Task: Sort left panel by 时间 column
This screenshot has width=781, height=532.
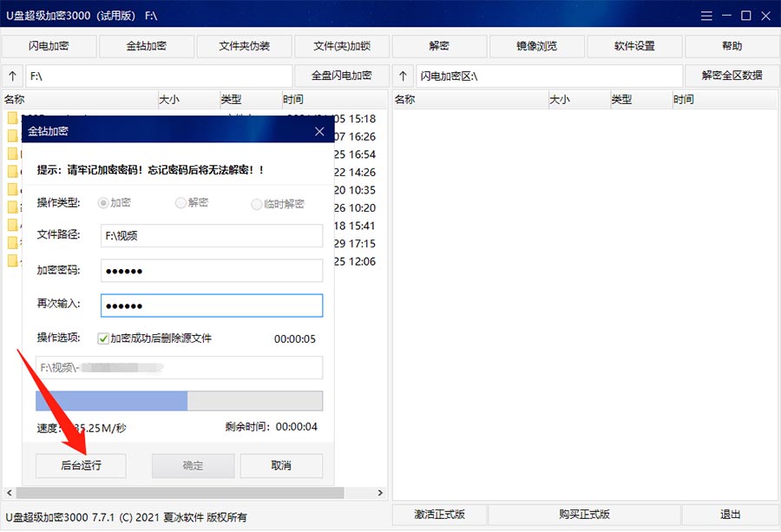Action: 334,100
